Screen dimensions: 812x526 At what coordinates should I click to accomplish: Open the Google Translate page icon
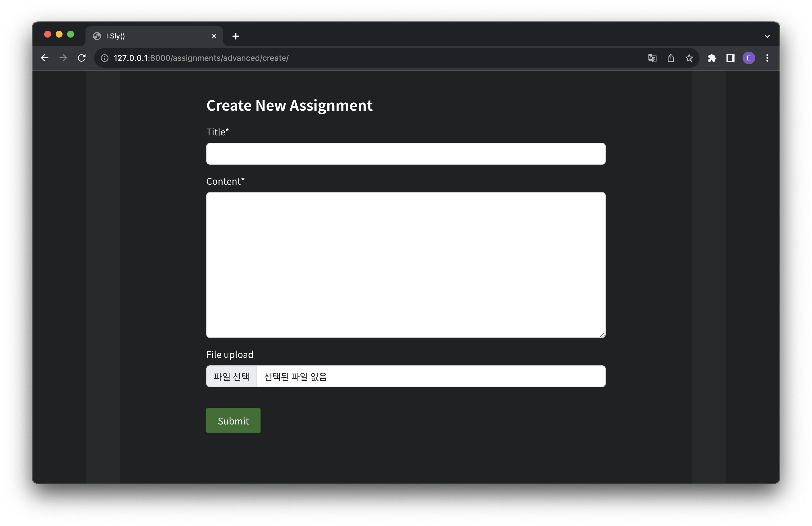652,58
